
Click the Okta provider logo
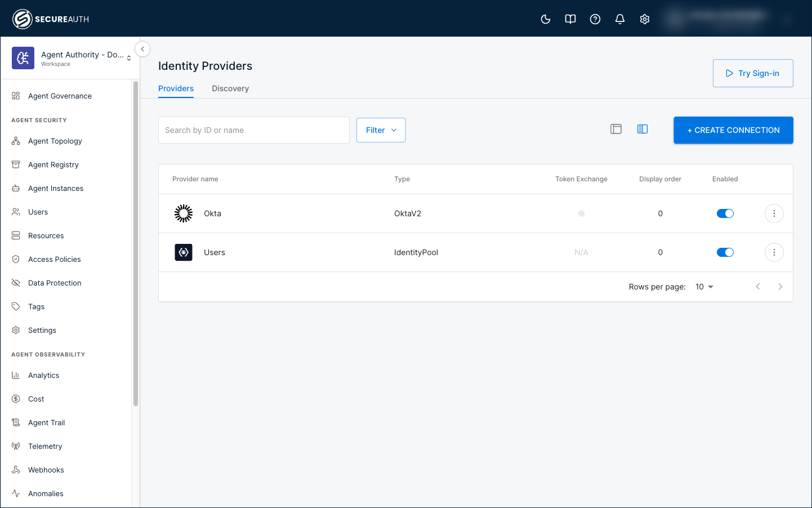pyautogui.click(x=184, y=213)
